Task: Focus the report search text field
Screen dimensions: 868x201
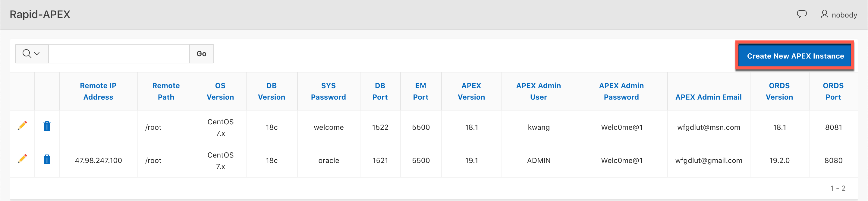Action: (x=119, y=54)
